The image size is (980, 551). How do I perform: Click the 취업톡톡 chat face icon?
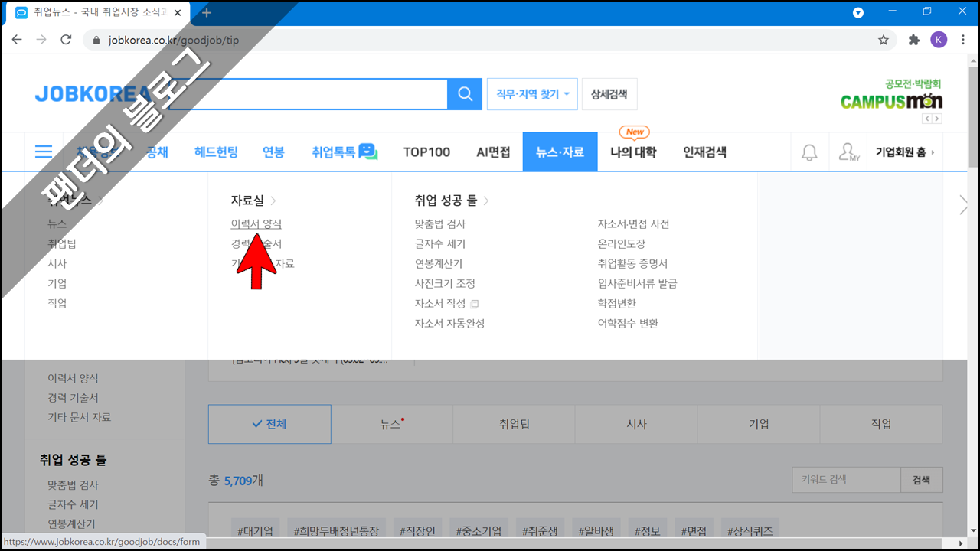coord(368,152)
